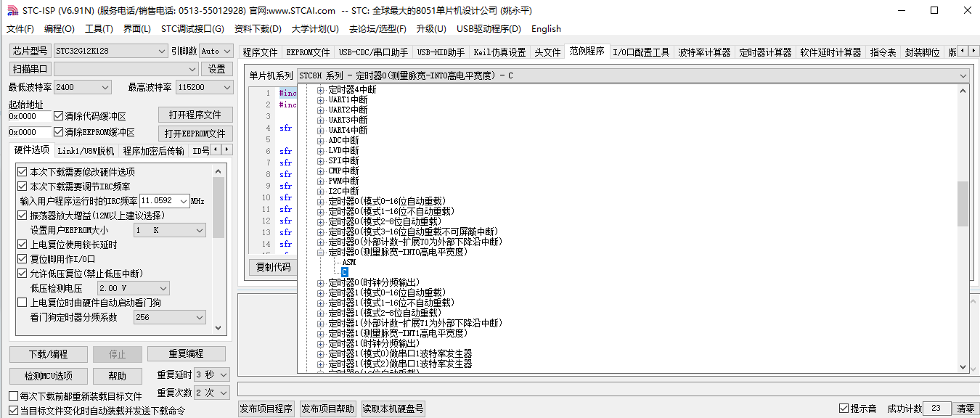Select the ASM item in the tree
Viewport: 980px width, 418px height.
click(x=349, y=262)
